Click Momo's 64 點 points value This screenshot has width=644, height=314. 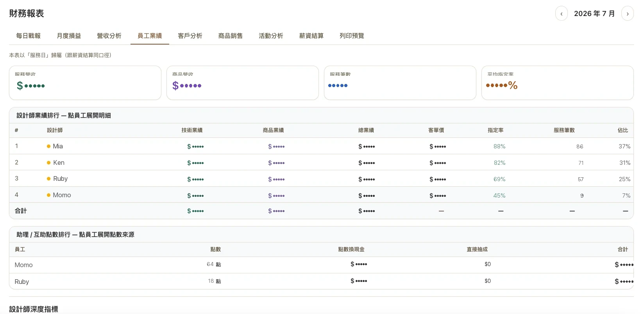[214, 264]
